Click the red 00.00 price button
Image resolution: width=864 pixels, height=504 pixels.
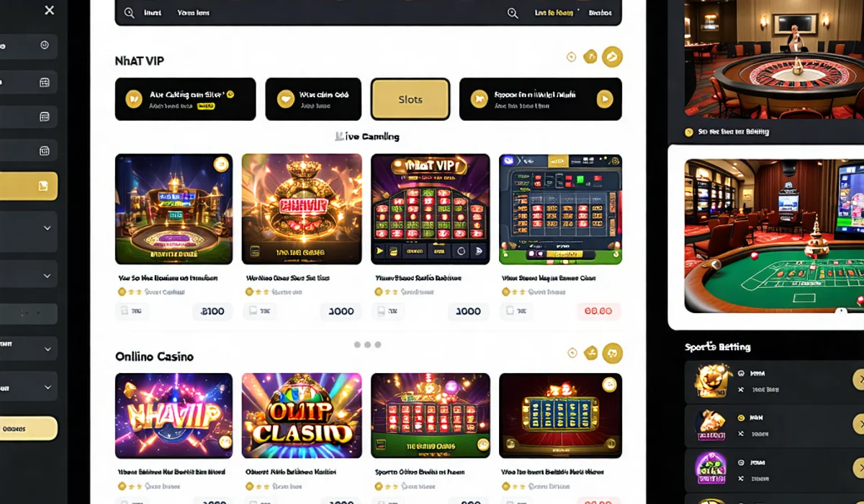pyautogui.click(x=598, y=311)
